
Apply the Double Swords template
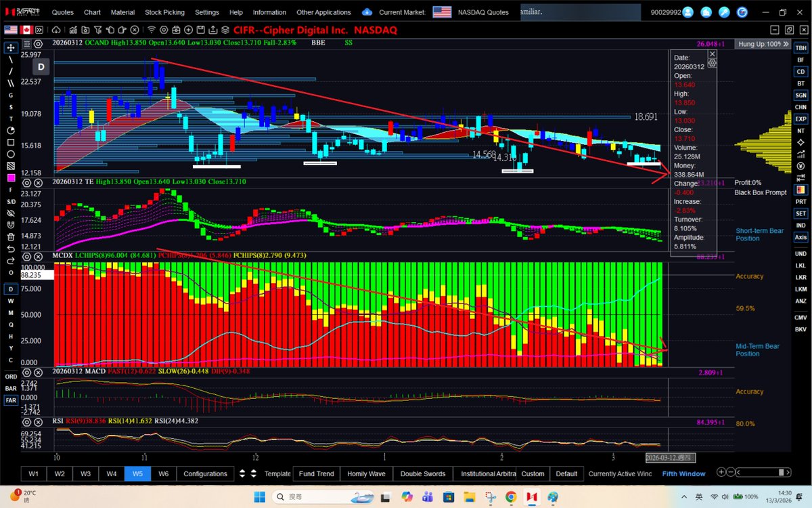point(423,473)
